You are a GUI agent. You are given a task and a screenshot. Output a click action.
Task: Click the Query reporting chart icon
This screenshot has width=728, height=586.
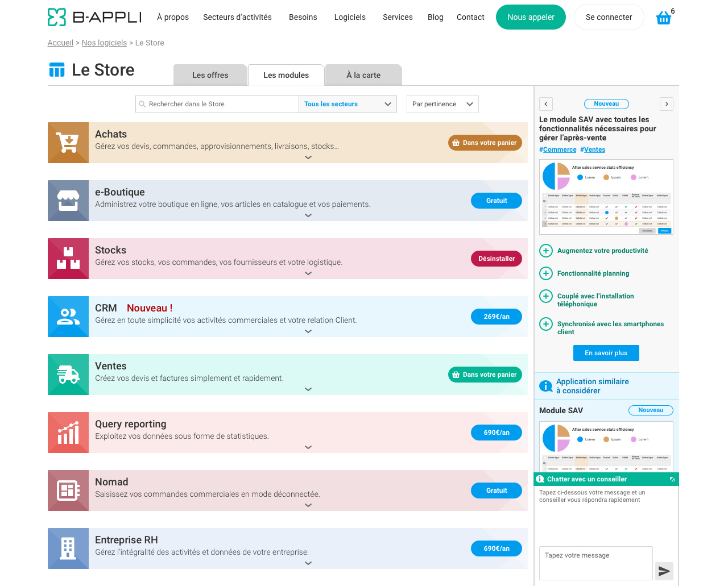[x=68, y=433]
